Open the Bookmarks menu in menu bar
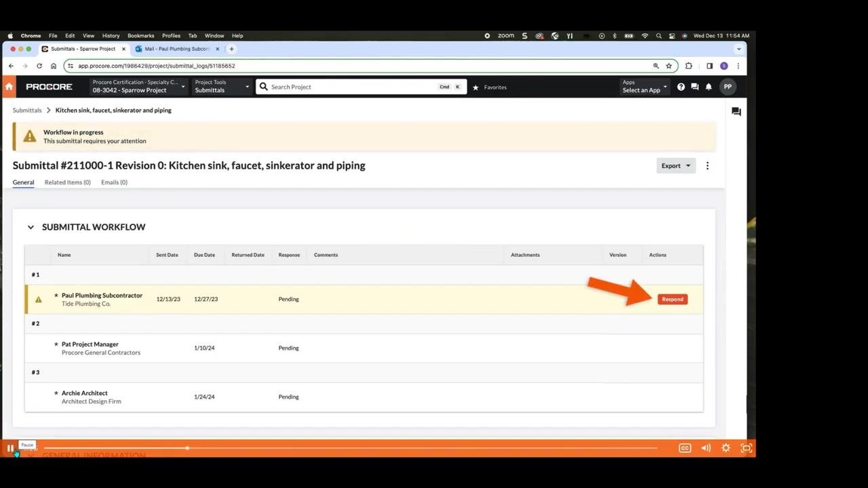This screenshot has width=868, height=488. coord(141,36)
